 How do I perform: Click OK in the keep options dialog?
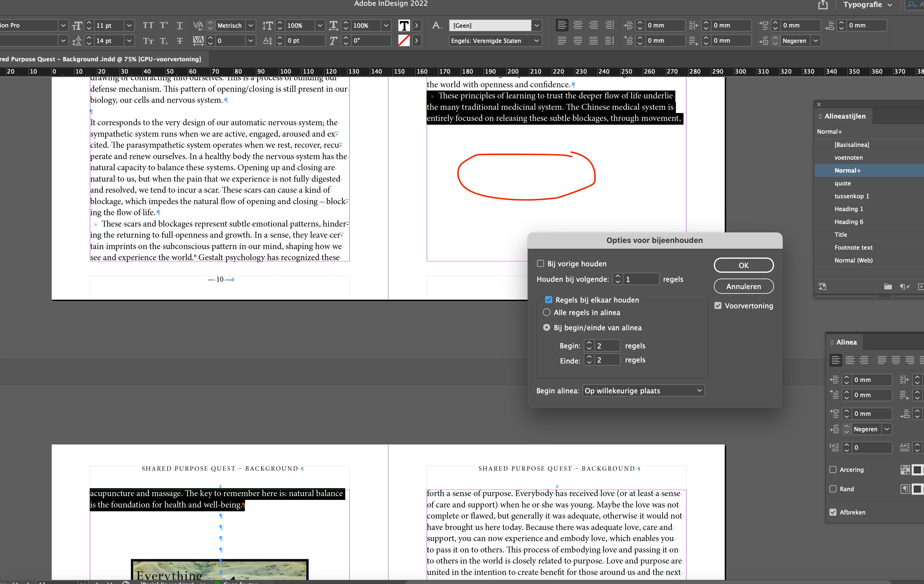pyautogui.click(x=743, y=265)
